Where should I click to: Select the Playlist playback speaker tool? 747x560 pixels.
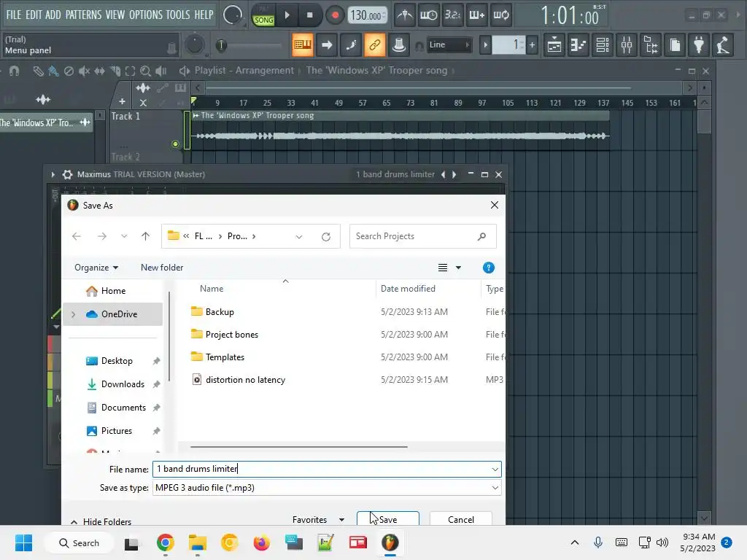pyautogui.click(x=161, y=71)
